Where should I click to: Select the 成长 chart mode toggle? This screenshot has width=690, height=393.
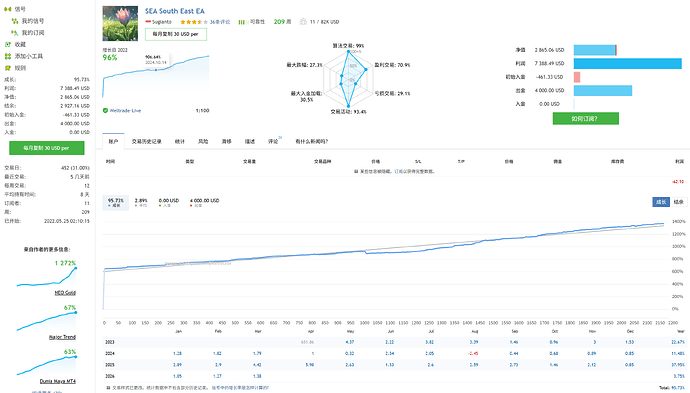tap(661, 202)
